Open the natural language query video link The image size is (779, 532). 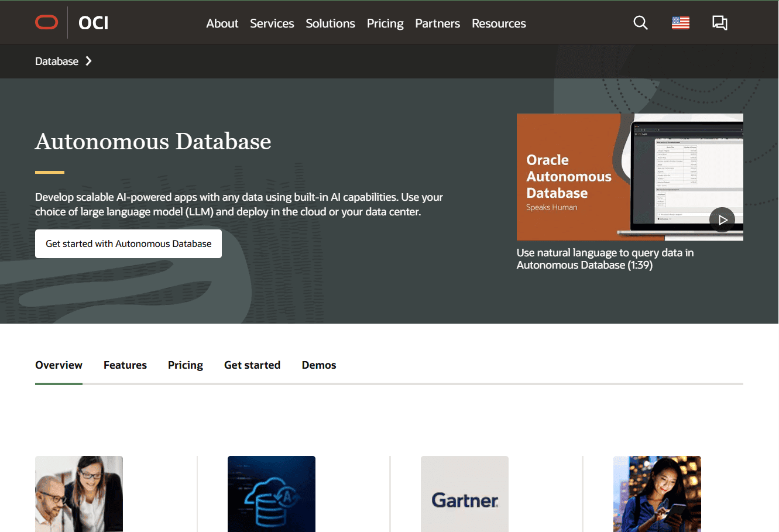tap(605, 259)
